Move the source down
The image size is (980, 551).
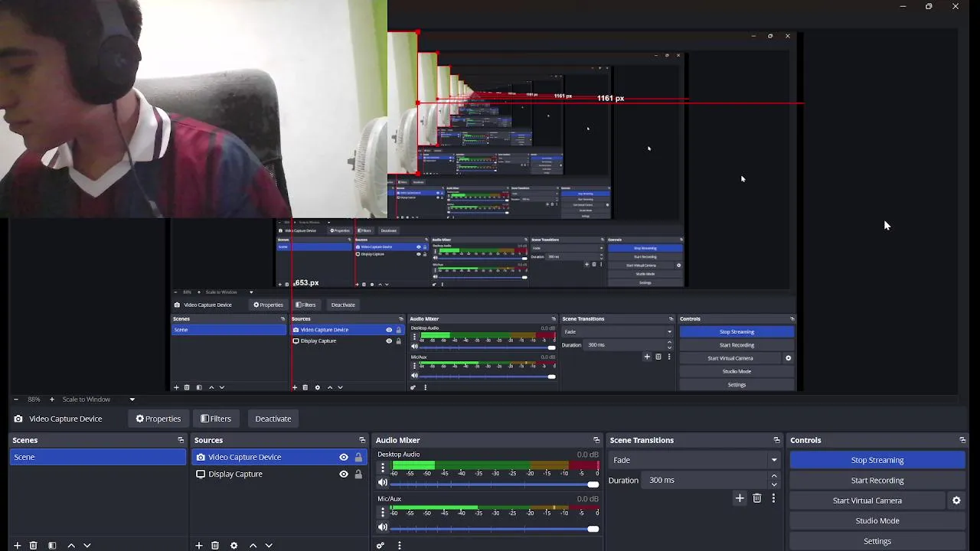(269, 546)
